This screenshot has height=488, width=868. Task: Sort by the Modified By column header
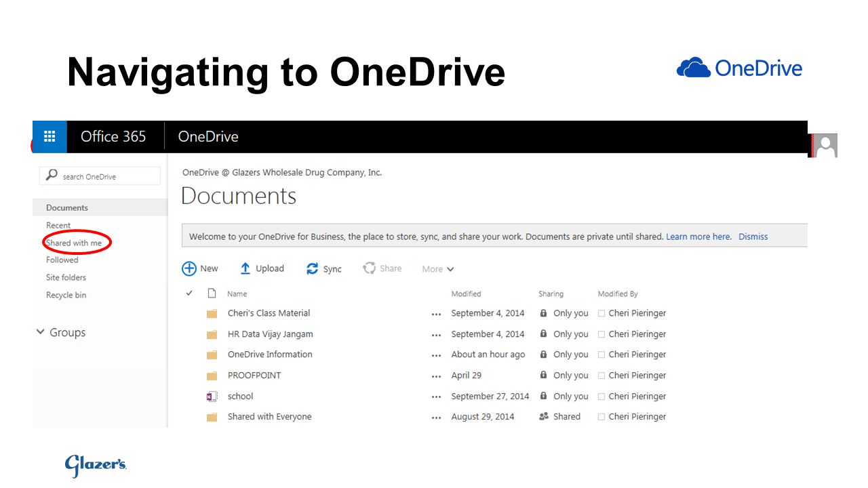point(618,293)
